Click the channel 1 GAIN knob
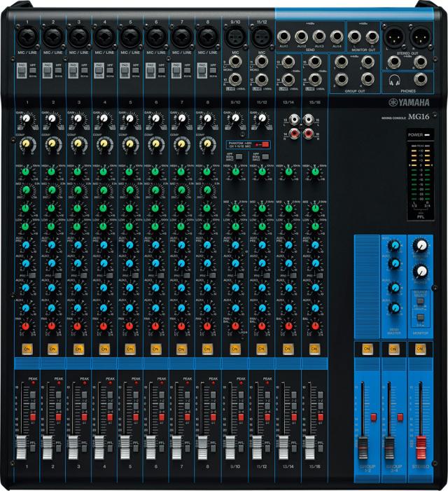 coord(27,118)
